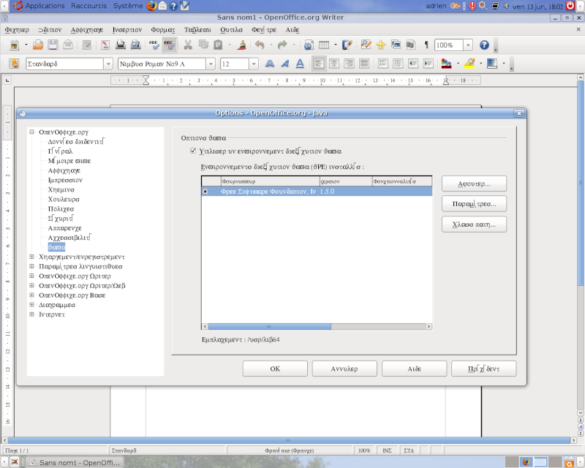Click the Export as PDF icon
This screenshot has width=585, height=468.
[105, 45]
